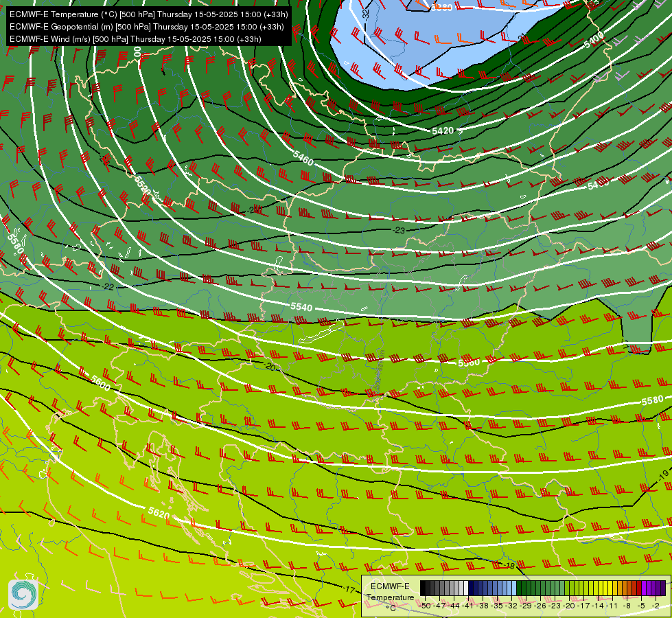This screenshot has width=672, height=618.
Task: Click the -22 isotherm label on map
Action: click(108, 286)
